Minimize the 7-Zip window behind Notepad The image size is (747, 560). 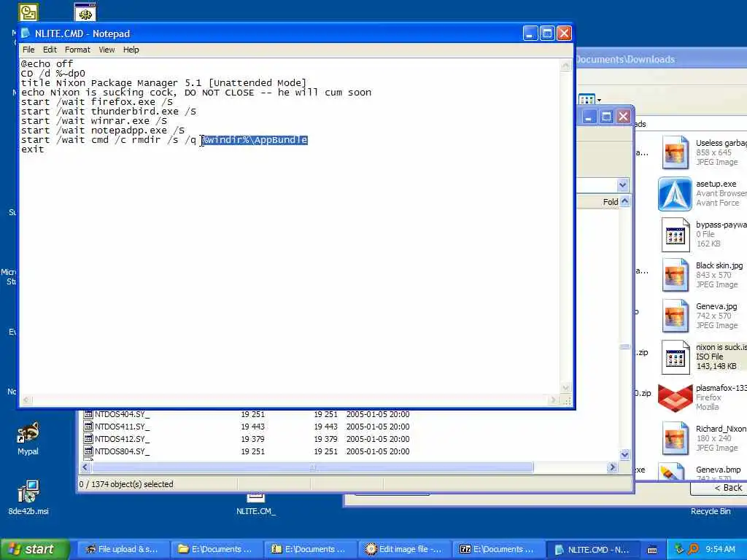point(589,117)
